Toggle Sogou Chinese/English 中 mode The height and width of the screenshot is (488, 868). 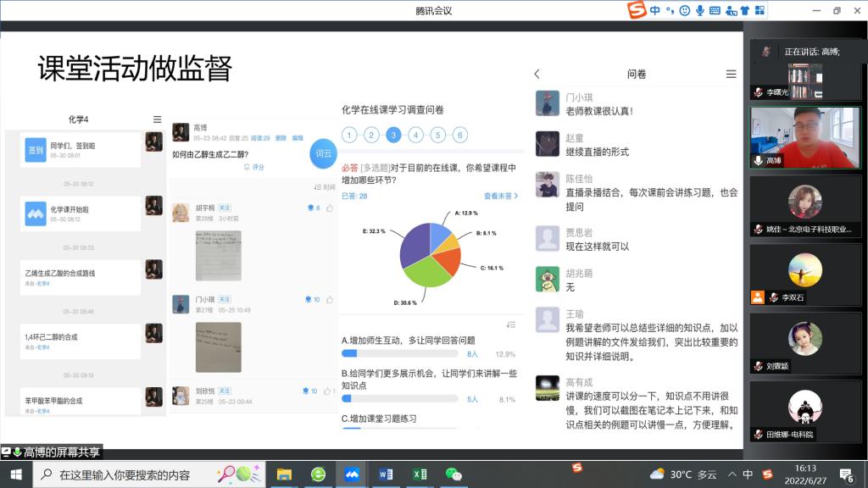(655, 10)
